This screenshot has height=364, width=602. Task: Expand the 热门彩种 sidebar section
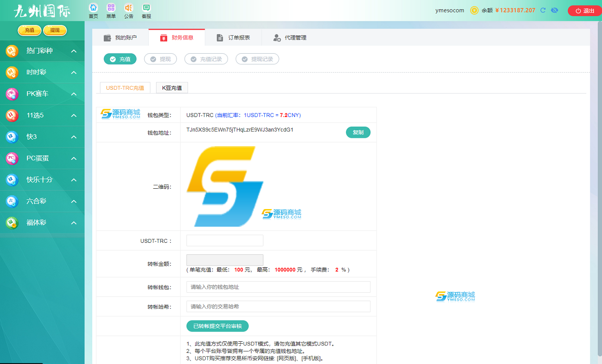(74, 51)
